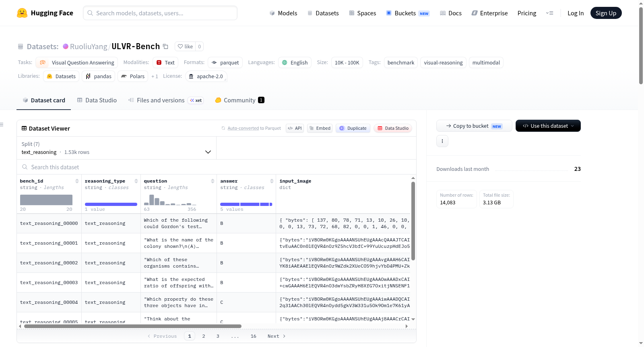Copy dataset name with the copy icon
The image size is (644, 347).
165,46
